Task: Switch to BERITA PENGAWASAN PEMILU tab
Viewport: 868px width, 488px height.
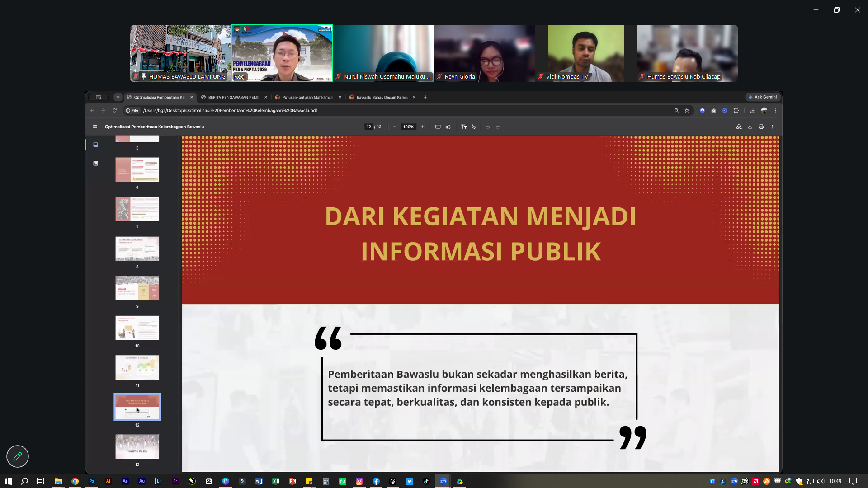Action: (234, 97)
